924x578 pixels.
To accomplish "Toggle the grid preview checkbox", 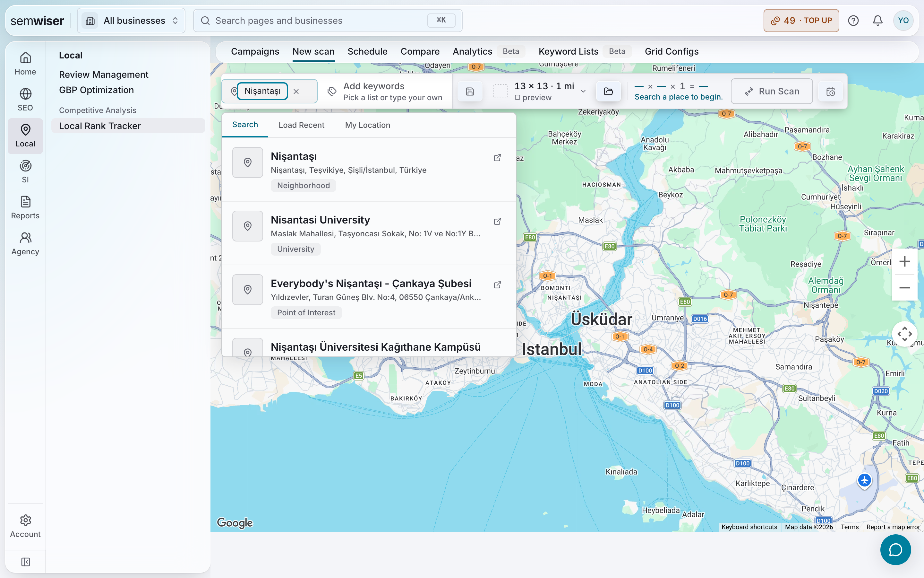I will [518, 98].
